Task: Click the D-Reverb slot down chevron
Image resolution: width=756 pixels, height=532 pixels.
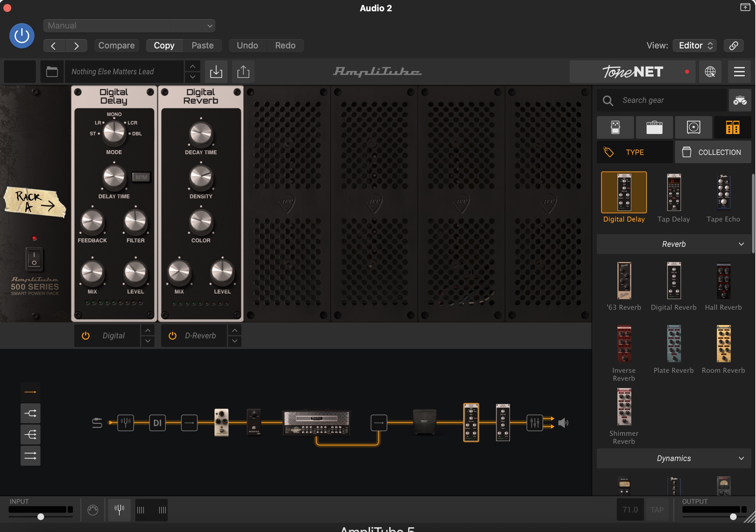Action: tap(235, 341)
